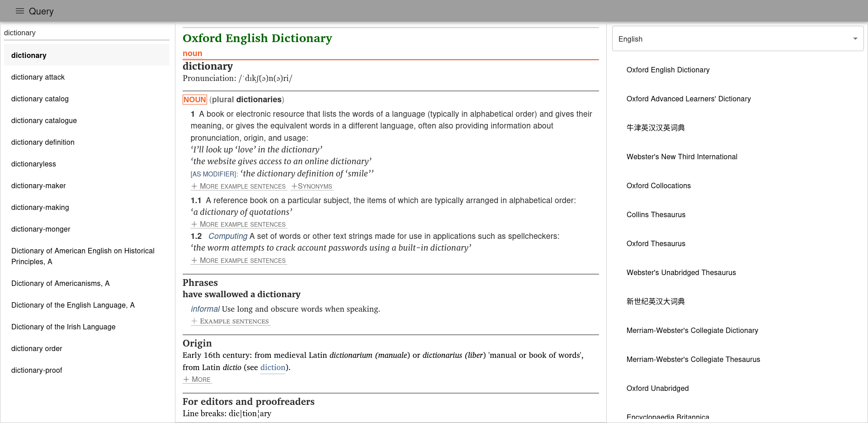This screenshot has height=423, width=868.
Task: Select 'dictionary-monger' in the suggestions list
Action: 41,229
